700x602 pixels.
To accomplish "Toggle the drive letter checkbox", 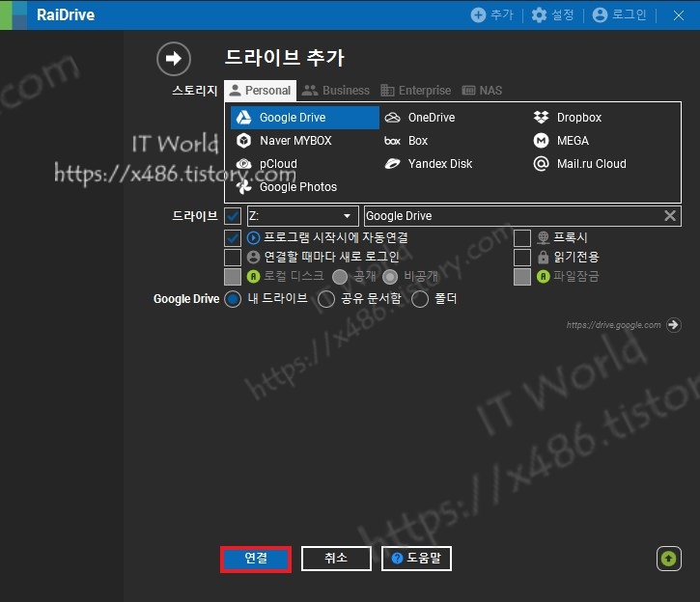I will coord(233,216).
